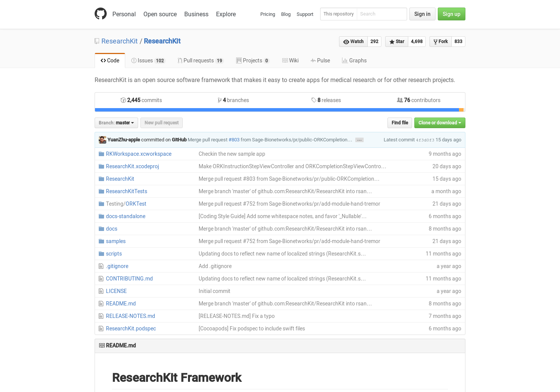This screenshot has height=392, width=560.
Task: Open the Branch: master dropdown
Action: [x=116, y=122]
